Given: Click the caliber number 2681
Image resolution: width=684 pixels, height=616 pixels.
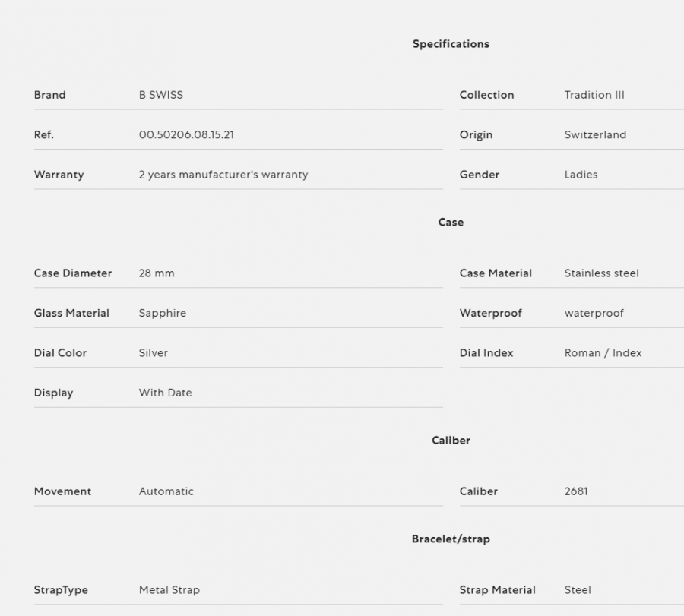Looking at the screenshot, I should 576,491.
